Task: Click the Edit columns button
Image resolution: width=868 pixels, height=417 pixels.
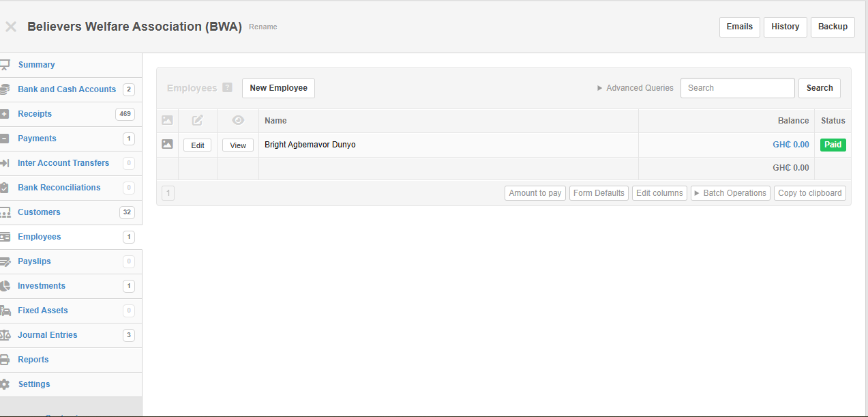Action: (659, 193)
